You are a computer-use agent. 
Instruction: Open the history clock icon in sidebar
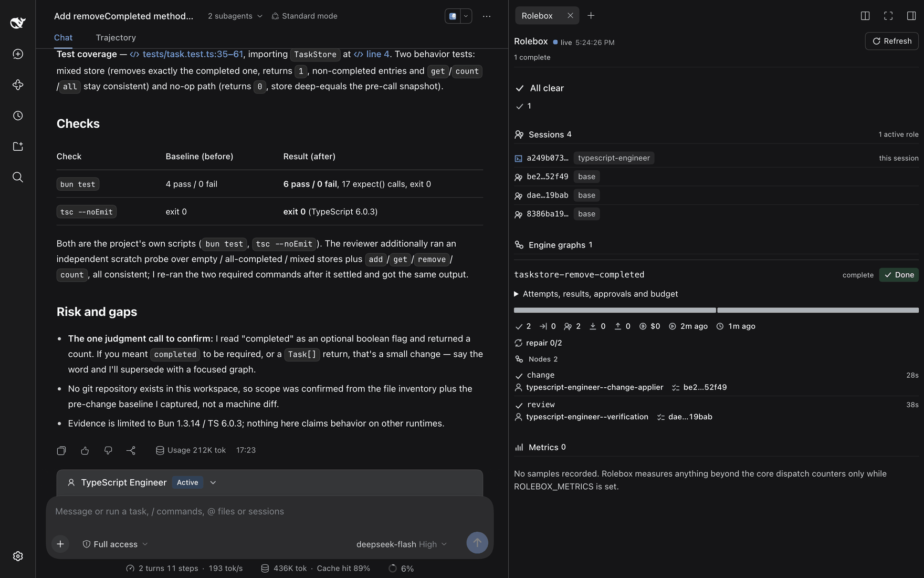(x=18, y=116)
